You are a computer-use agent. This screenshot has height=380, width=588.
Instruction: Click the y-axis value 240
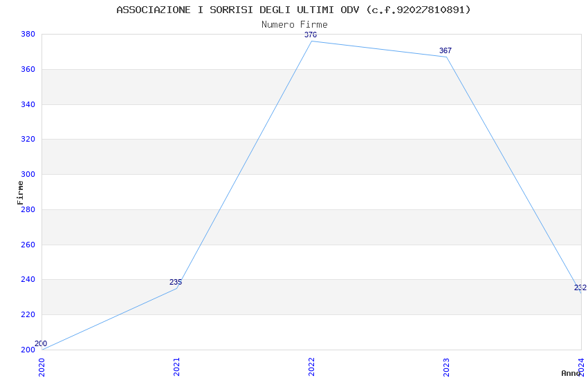[28, 280]
